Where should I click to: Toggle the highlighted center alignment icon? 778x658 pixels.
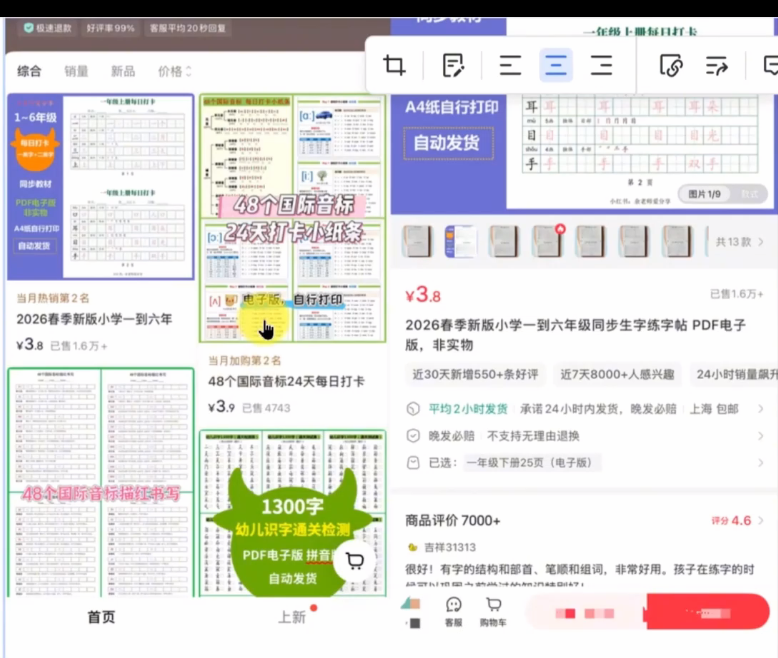pyautogui.click(x=556, y=65)
